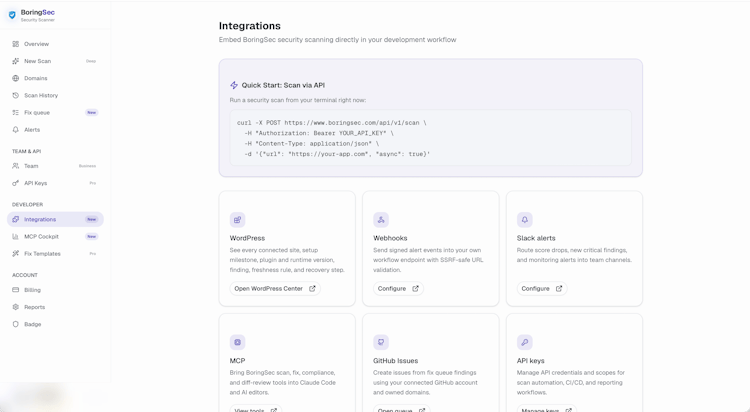
Task: Go to the Team page
Action: coord(55,166)
